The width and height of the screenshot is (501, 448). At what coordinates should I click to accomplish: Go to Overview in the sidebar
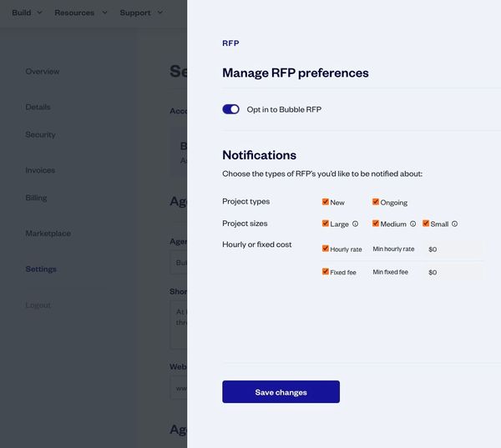click(x=43, y=72)
